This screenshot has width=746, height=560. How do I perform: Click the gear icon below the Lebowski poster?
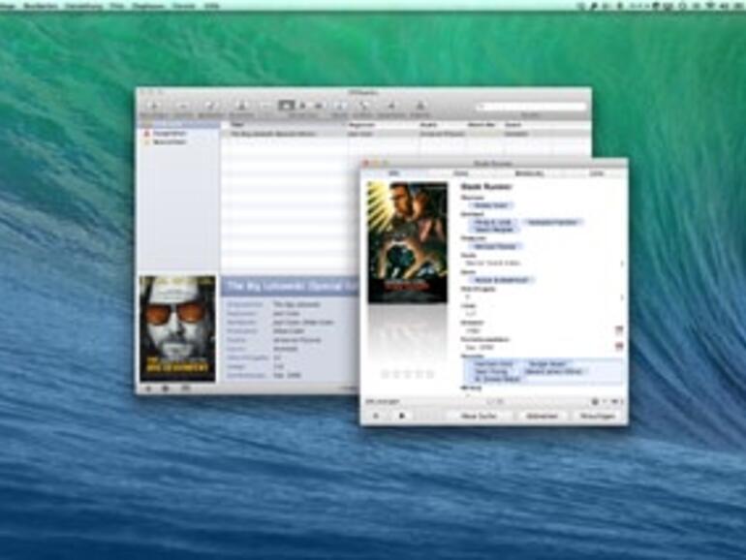[166, 389]
